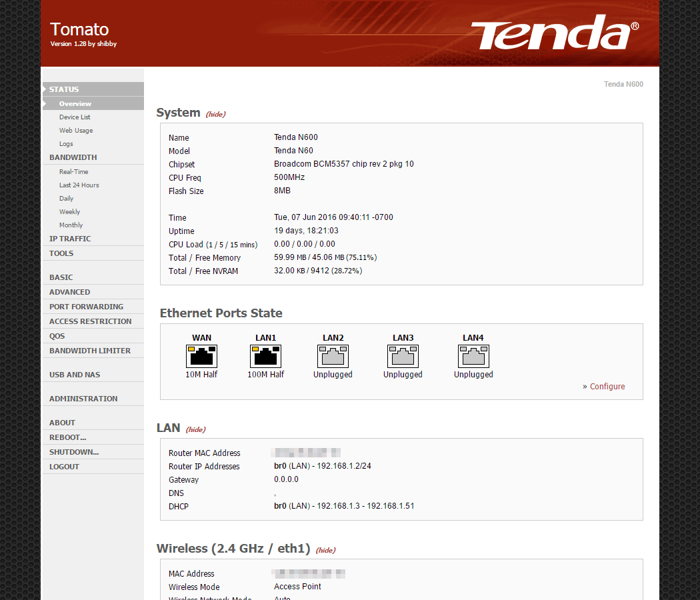Select Overview in the sidebar

point(93,103)
